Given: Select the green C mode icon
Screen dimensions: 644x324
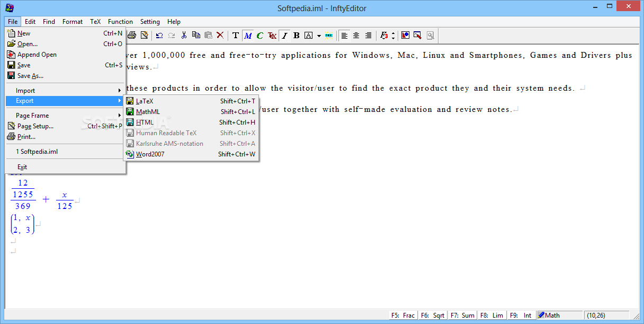Looking at the screenshot, I should [260, 36].
